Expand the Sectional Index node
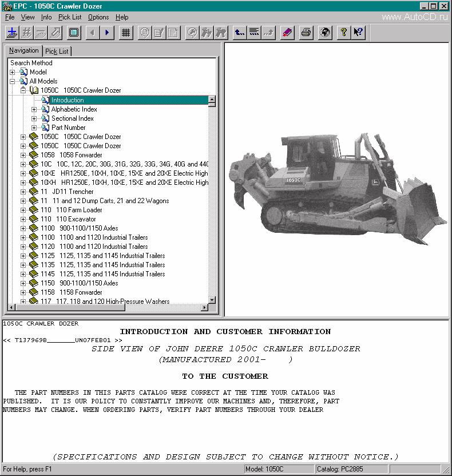This screenshot has height=476, width=452. [x=34, y=118]
